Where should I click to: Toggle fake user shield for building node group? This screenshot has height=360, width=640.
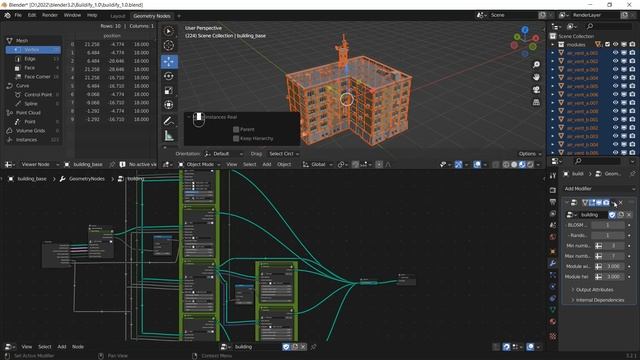(612, 215)
